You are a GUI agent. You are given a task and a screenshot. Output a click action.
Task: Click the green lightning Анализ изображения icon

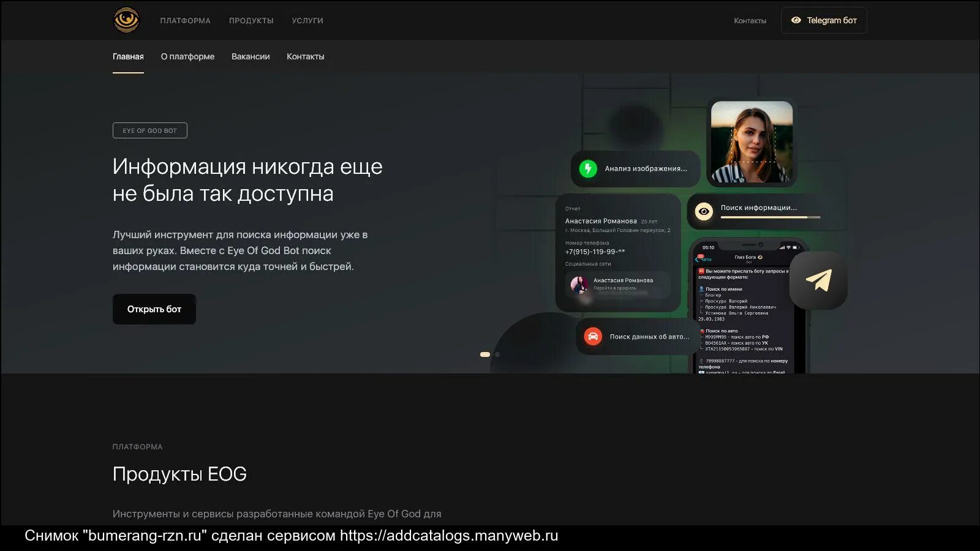click(588, 168)
